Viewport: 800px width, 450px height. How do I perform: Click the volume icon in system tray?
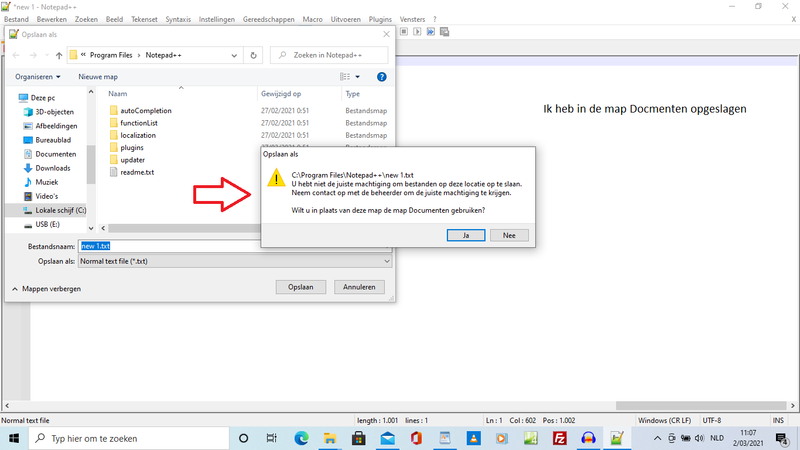click(x=699, y=438)
